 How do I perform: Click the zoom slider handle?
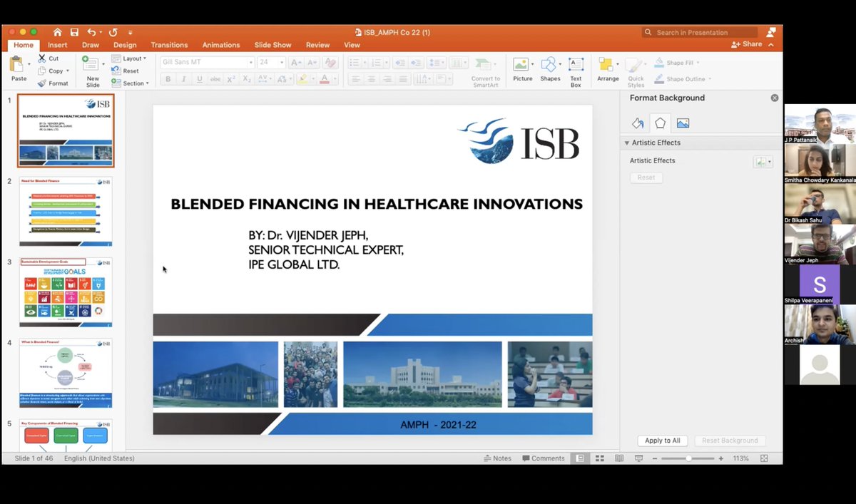688,458
